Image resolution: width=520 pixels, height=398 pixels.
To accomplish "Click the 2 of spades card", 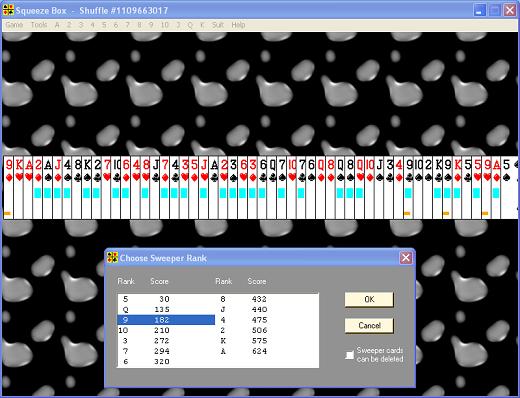I will pos(429,188).
